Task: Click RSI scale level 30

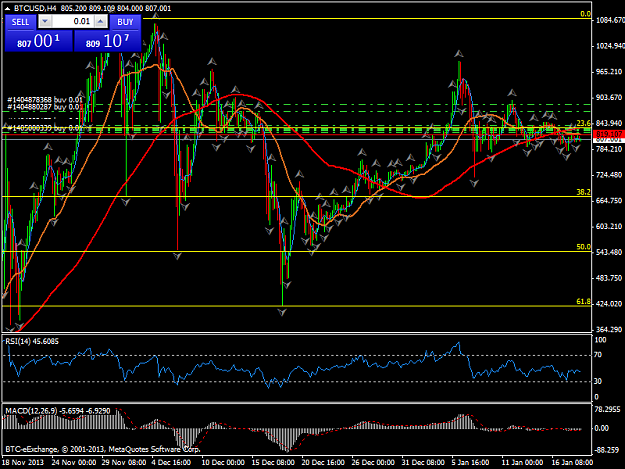Action: tap(598, 381)
